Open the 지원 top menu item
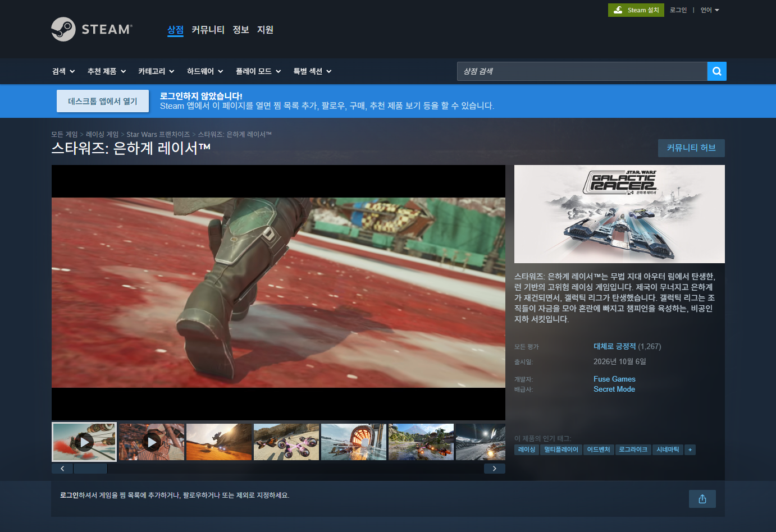776x532 pixels. click(265, 30)
